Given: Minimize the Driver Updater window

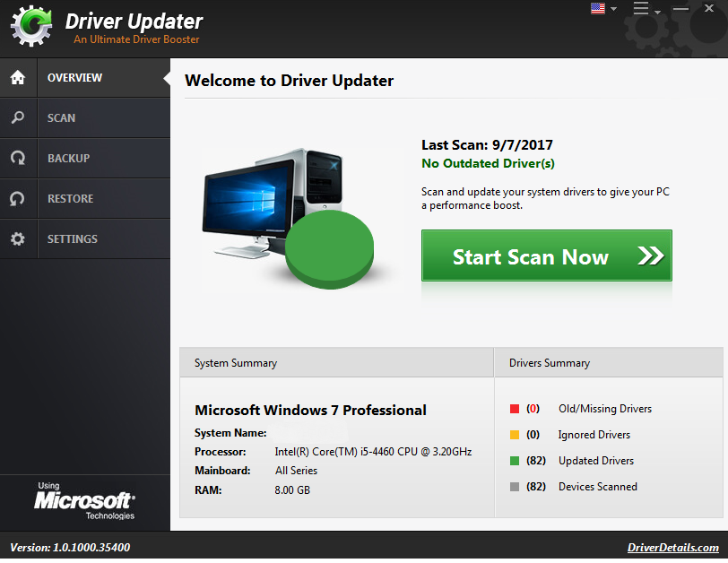Looking at the screenshot, I should coord(680,8).
